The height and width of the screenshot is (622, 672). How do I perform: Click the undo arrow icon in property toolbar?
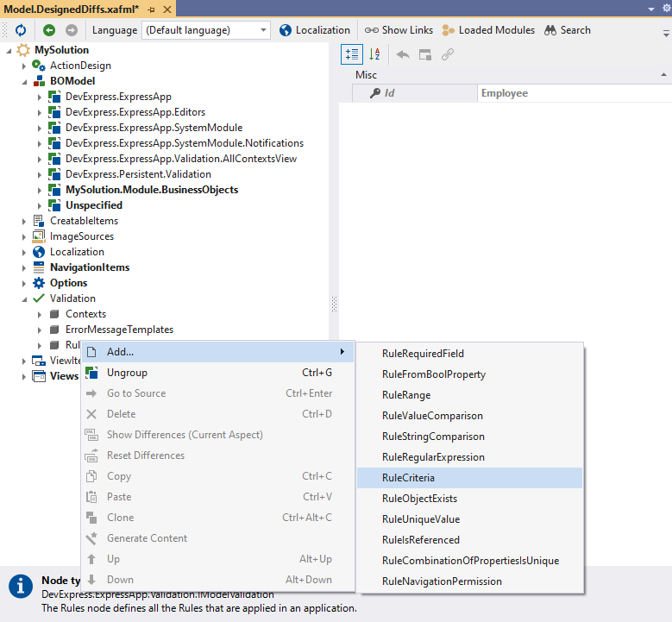point(403,54)
